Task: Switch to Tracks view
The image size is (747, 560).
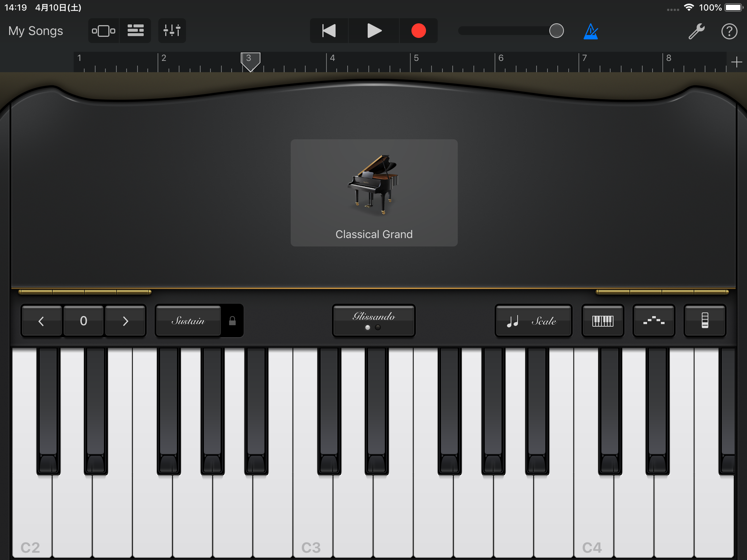Action: (x=135, y=31)
